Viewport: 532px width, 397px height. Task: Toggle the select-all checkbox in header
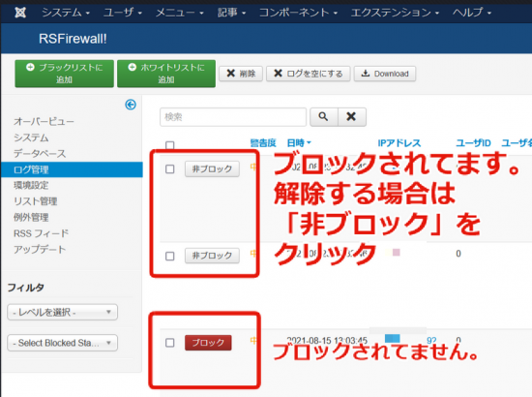click(169, 145)
